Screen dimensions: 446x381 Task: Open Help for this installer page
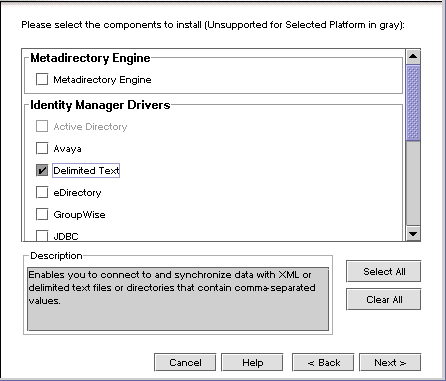(x=252, y=362)
